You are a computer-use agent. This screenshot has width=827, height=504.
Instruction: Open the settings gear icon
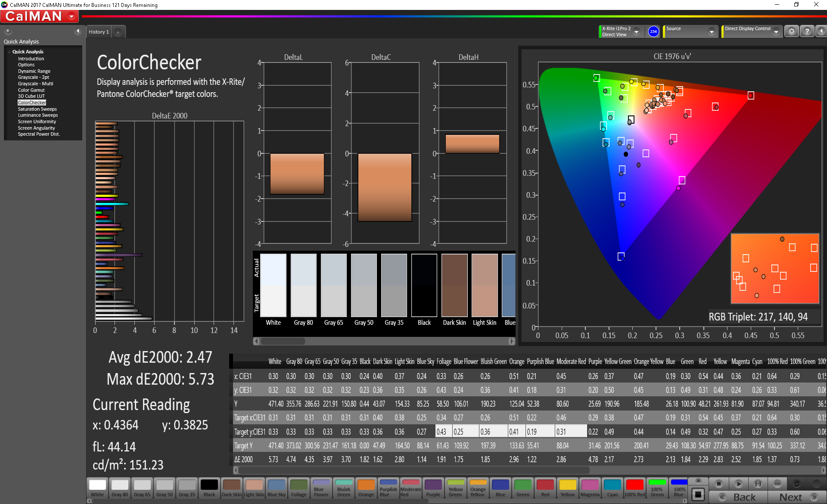click(x=791, y=31)
